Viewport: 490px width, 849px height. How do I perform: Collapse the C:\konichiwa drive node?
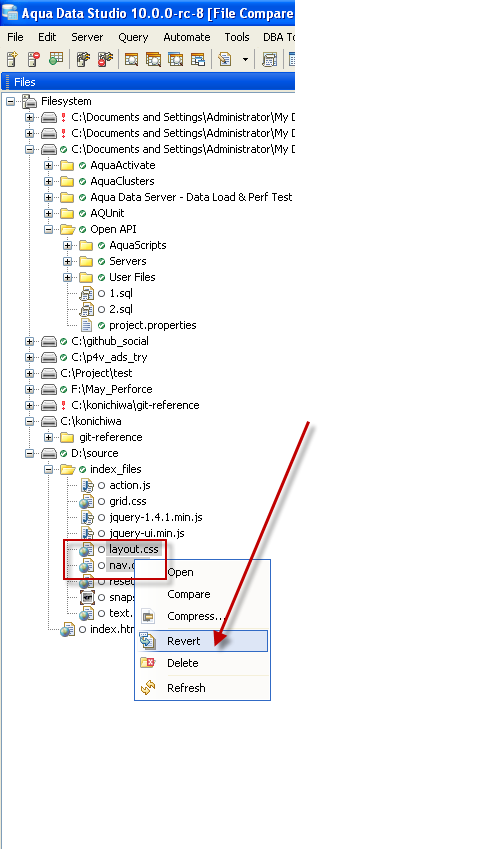point(30,421)
